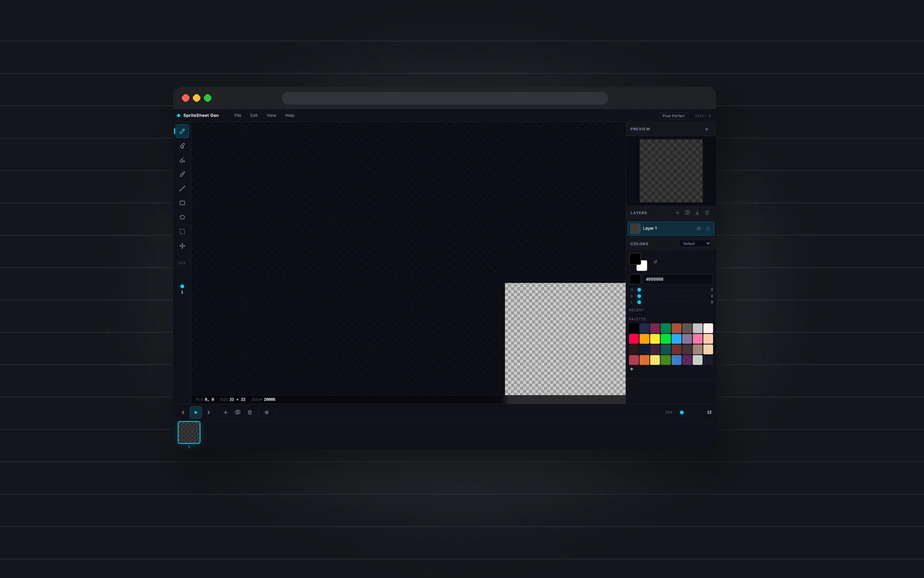Open the Help menu

pyautogui.click(x=290, y=116)
